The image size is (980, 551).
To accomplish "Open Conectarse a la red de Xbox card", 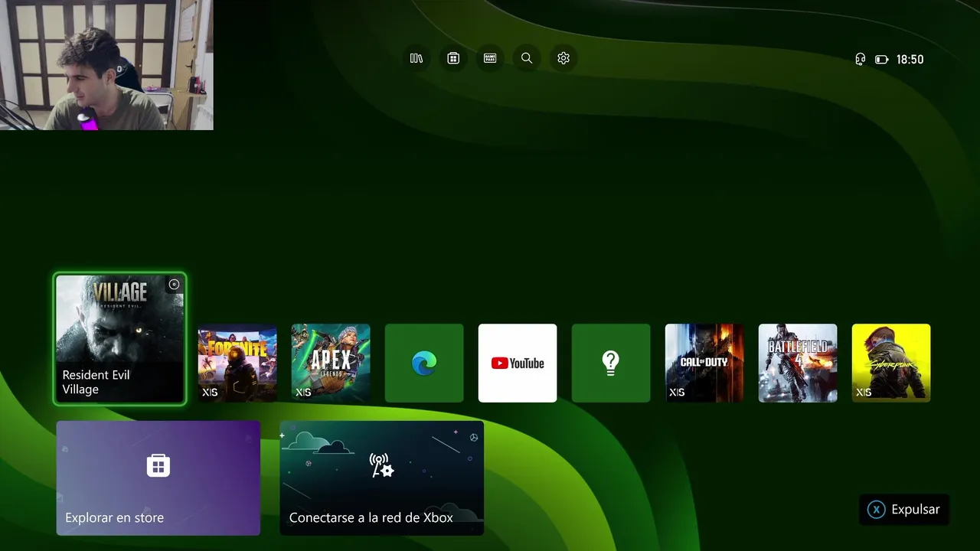I will point(382,478).
